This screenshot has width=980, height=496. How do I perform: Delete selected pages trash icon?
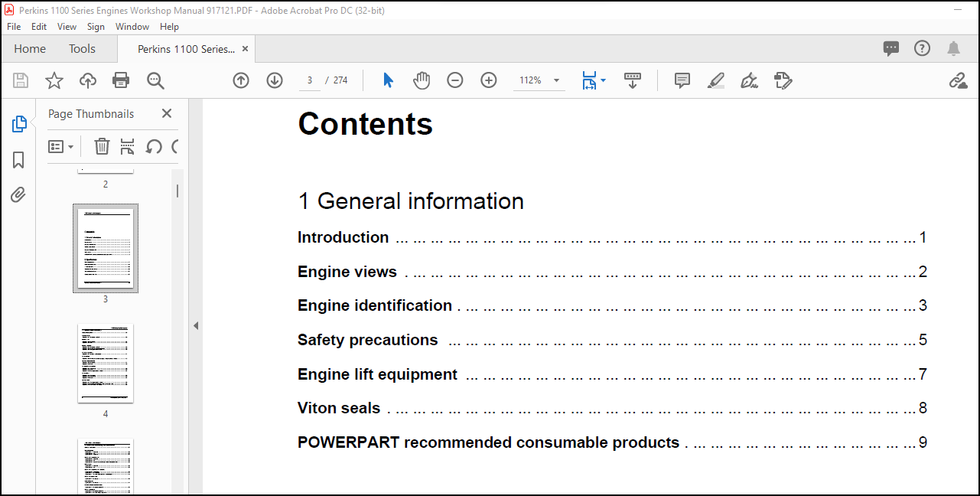pyautogui.click(x=102, y=146)
